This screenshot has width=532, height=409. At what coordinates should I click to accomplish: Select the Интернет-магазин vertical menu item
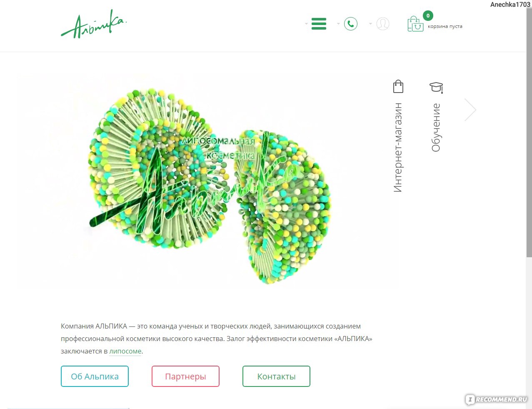pyautogui.click(x=398, y=148)
